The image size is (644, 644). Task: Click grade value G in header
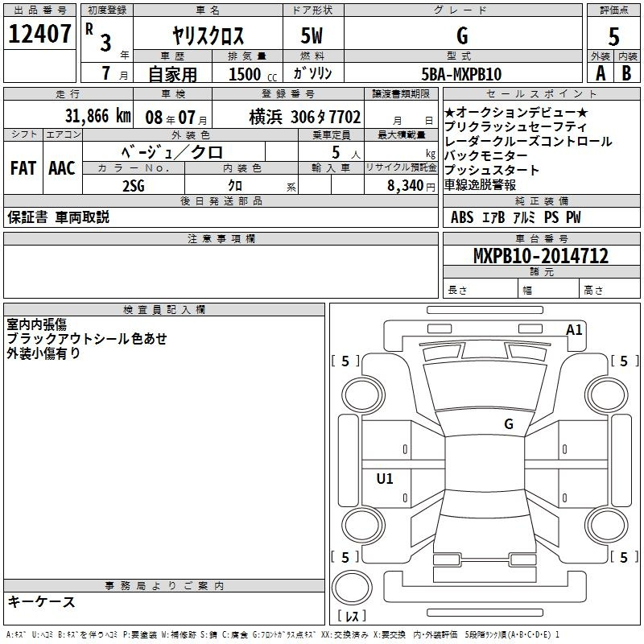coord(462,35)
